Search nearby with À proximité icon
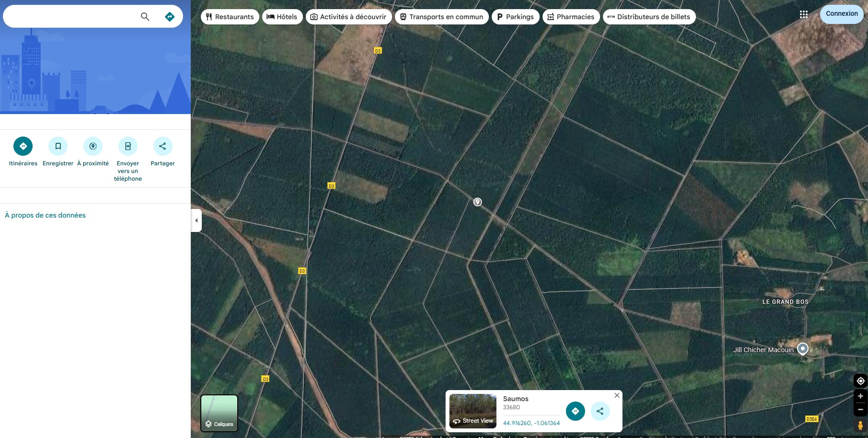868x438 pixels. pyautogui.click(x=93, y=146)
